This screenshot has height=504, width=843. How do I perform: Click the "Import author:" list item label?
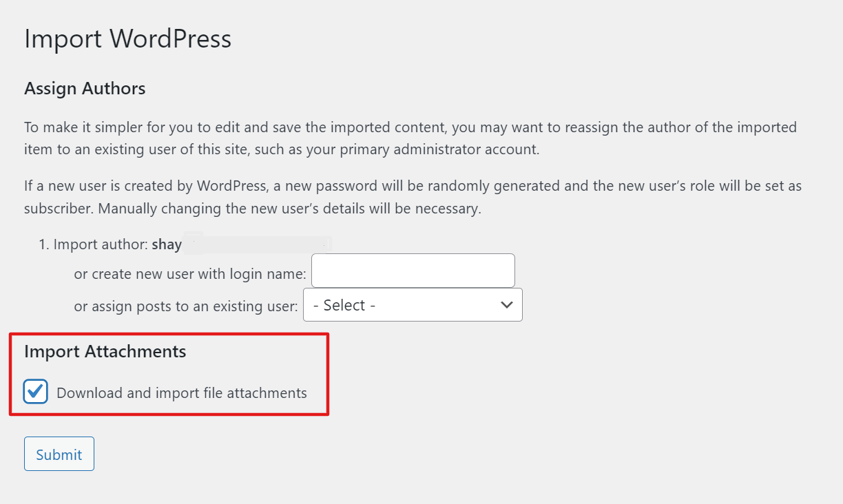pyautogui.click(x=101, y=244)
